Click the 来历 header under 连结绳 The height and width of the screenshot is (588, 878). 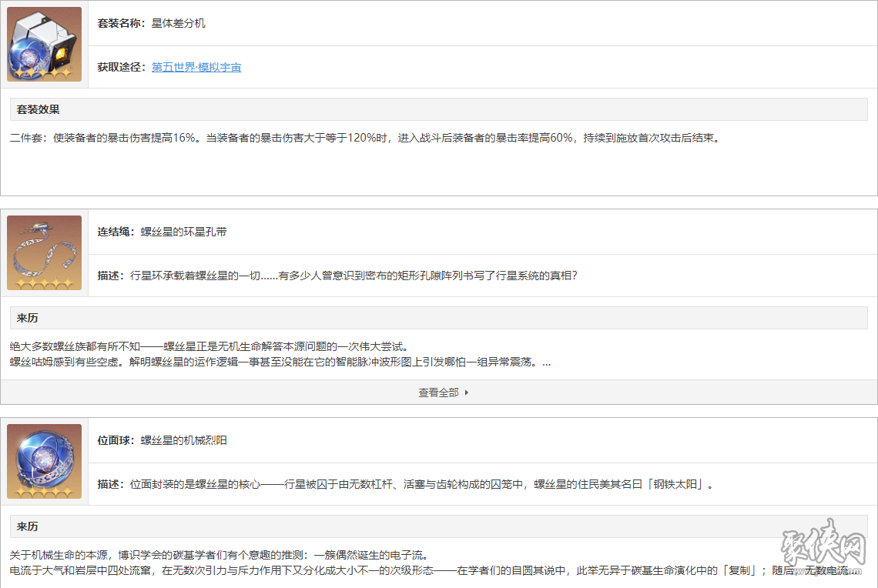[x=439, y=319]
